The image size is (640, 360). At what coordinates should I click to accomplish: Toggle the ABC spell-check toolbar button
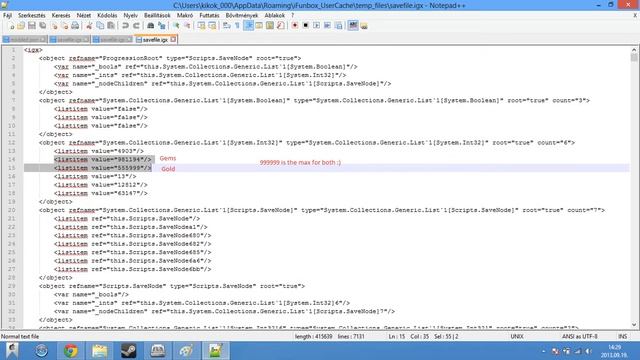[353, 25]
